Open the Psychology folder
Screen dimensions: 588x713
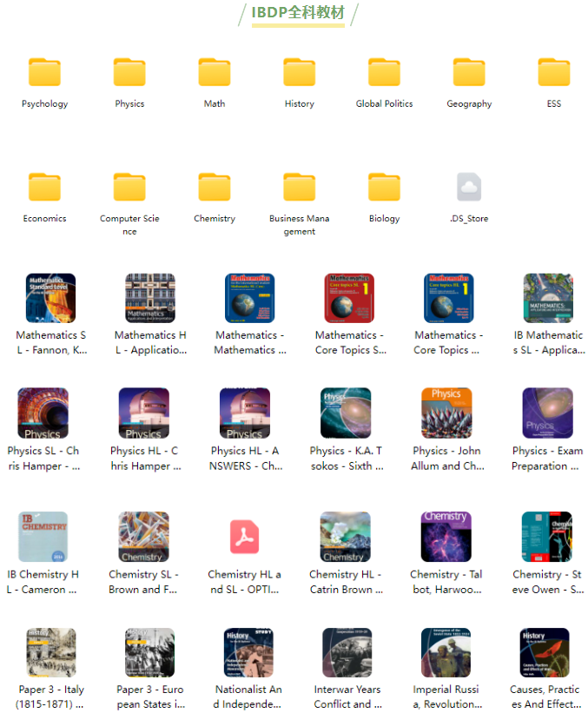[44, 73]
